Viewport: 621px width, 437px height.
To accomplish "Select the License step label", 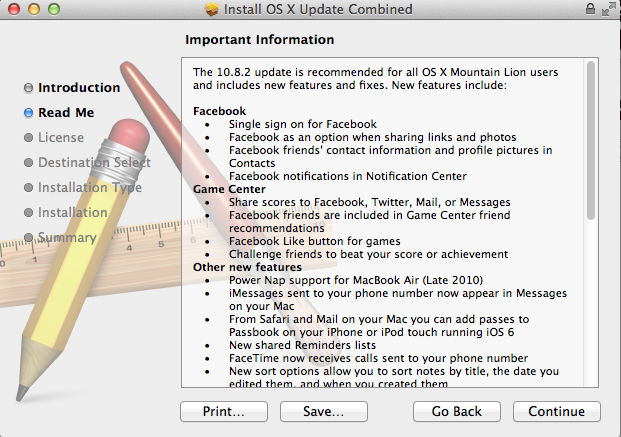I will [x=61, y=137].
